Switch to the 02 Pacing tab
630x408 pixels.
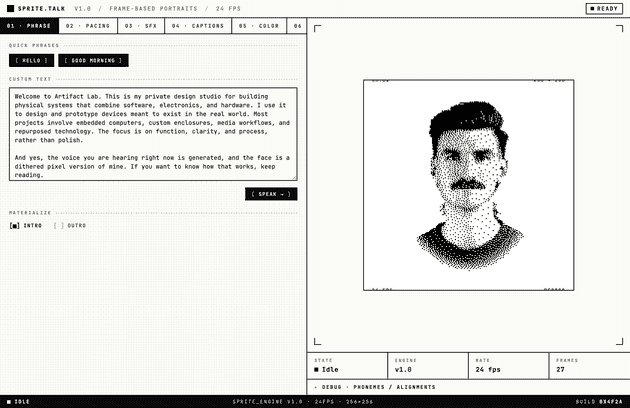click(x=88, y=26)
